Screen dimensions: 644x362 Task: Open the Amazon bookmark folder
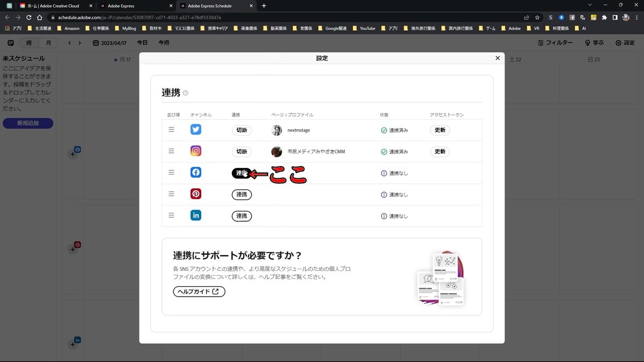[68, 28]
